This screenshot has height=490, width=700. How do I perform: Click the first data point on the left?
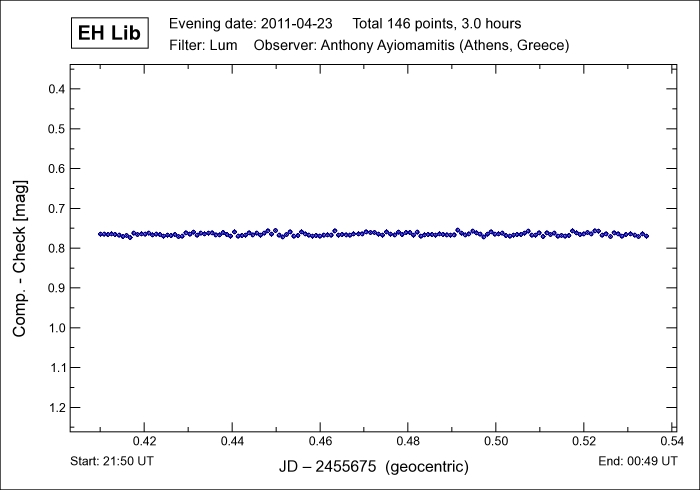click(100, 234)
